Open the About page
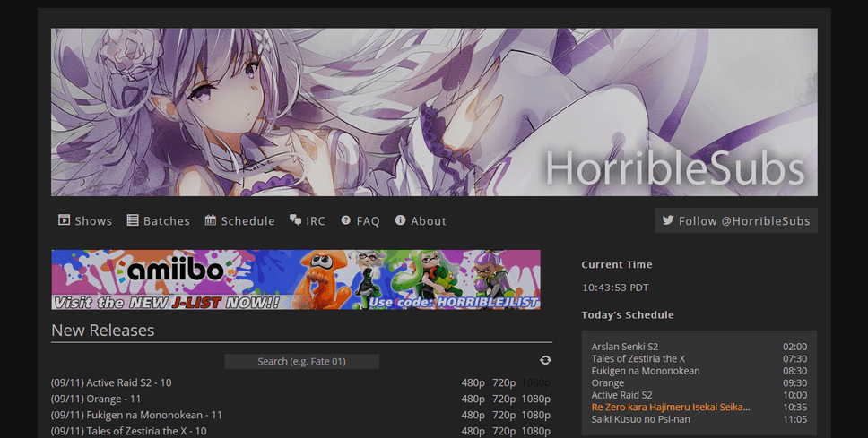This screenshot has width=868, height=438. (421, 220)
